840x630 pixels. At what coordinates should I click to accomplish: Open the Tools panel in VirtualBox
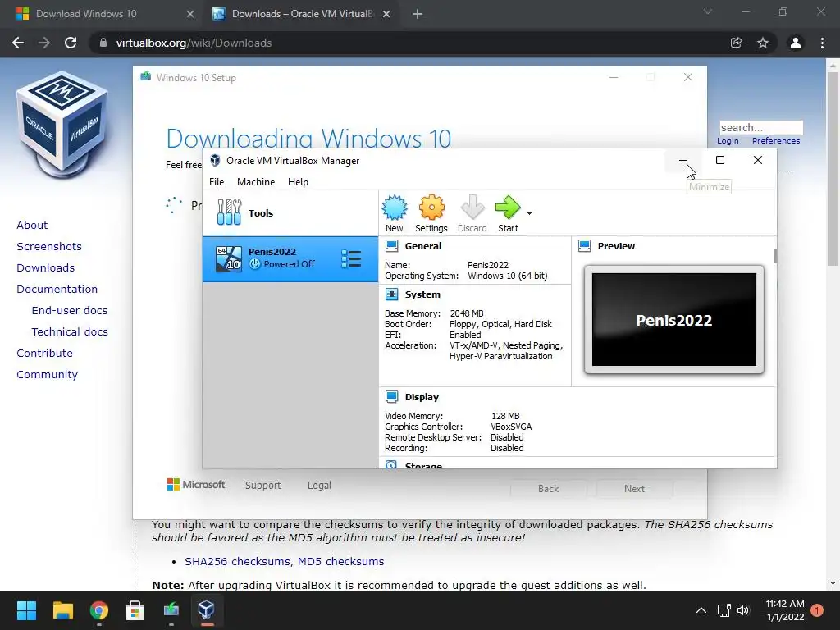(290, 212)
